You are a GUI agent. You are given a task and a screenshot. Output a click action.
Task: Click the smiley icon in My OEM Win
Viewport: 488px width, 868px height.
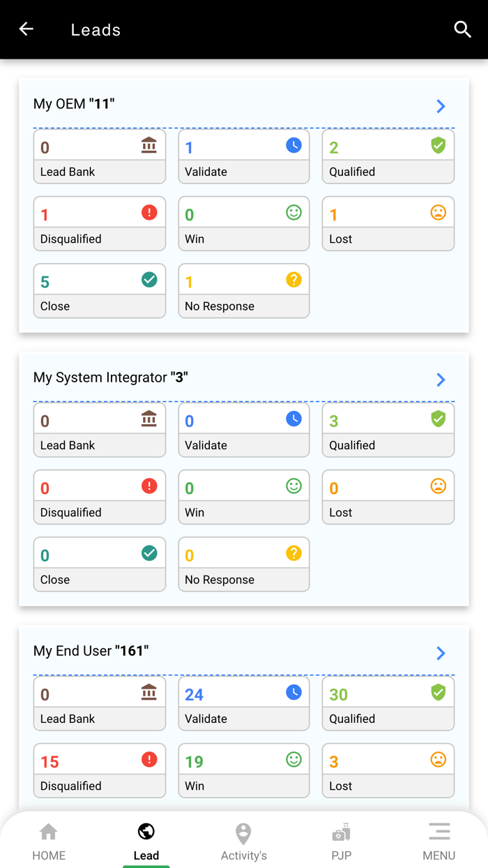pyautogui.click(x=293, y=212)
